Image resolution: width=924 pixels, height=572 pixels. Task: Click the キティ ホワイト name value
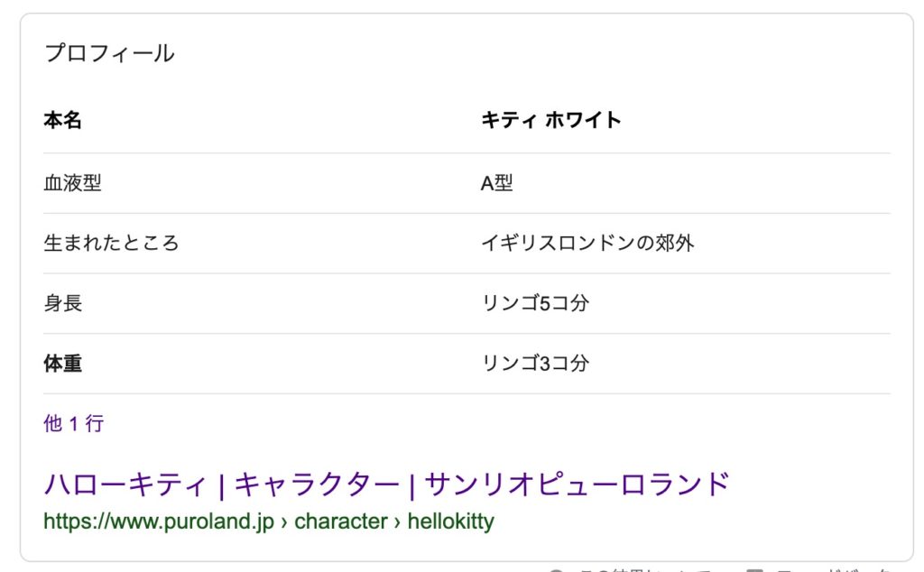551,120
